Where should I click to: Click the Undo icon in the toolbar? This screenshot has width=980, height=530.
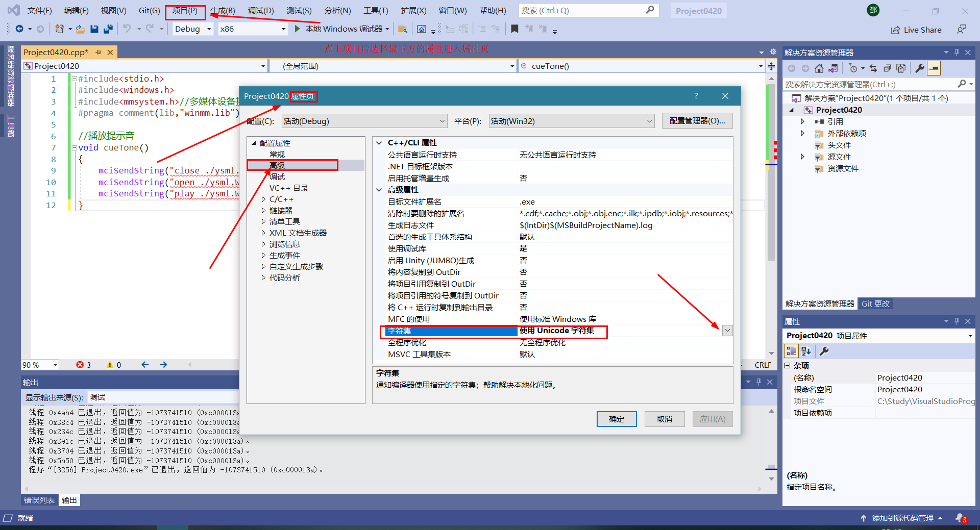[x=128, y=29]
